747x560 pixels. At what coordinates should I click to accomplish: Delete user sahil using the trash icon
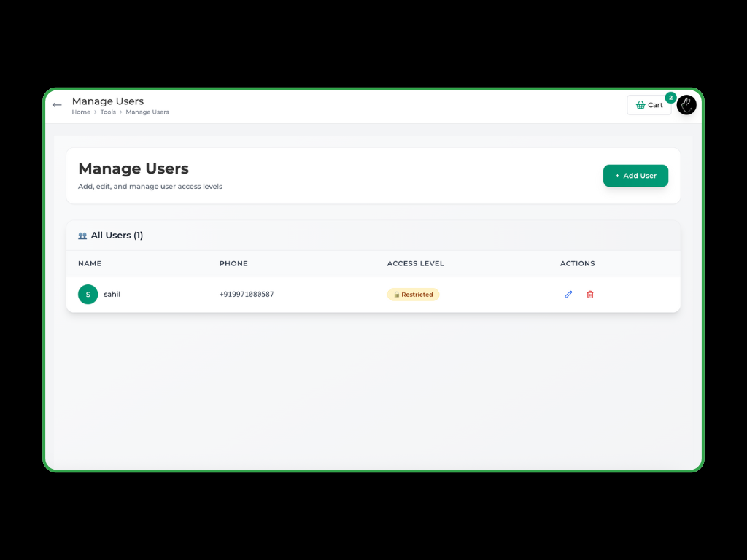click(x=590, y=295)
